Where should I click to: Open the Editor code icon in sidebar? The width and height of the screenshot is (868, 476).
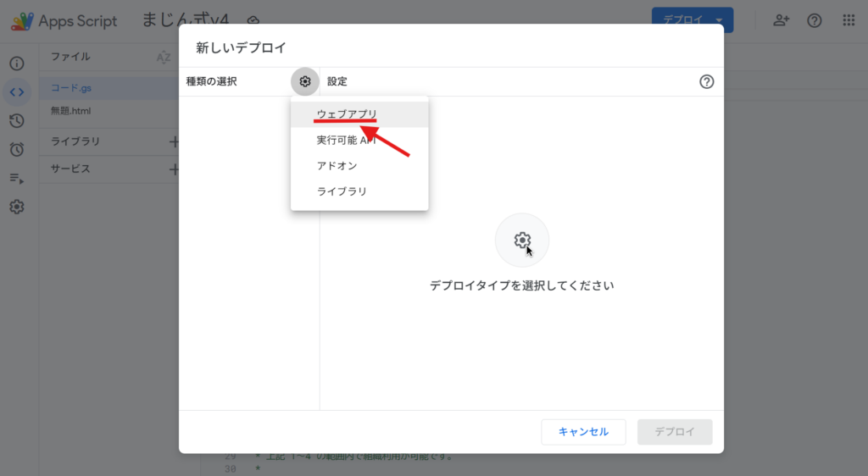click(17, 91)
